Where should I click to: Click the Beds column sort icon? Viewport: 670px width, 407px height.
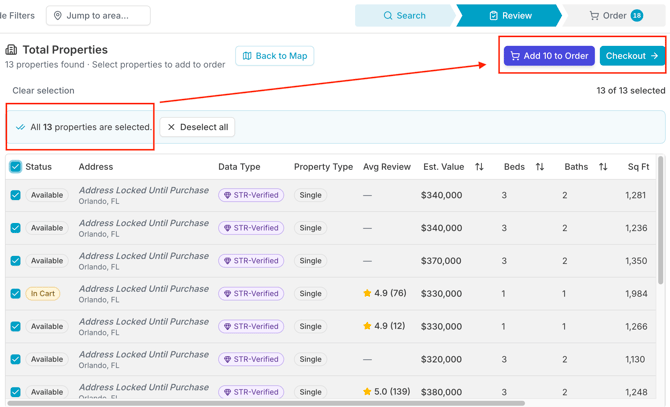(540, 167)
